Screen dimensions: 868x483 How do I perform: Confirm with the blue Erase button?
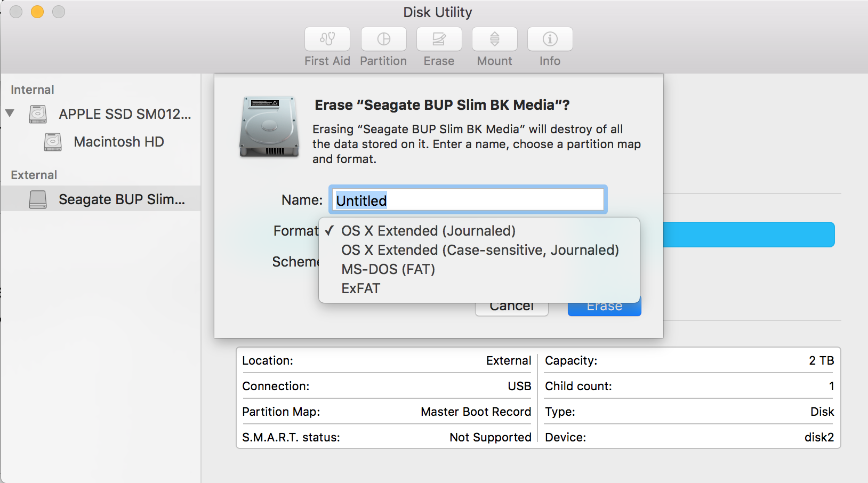click(605, 309)
